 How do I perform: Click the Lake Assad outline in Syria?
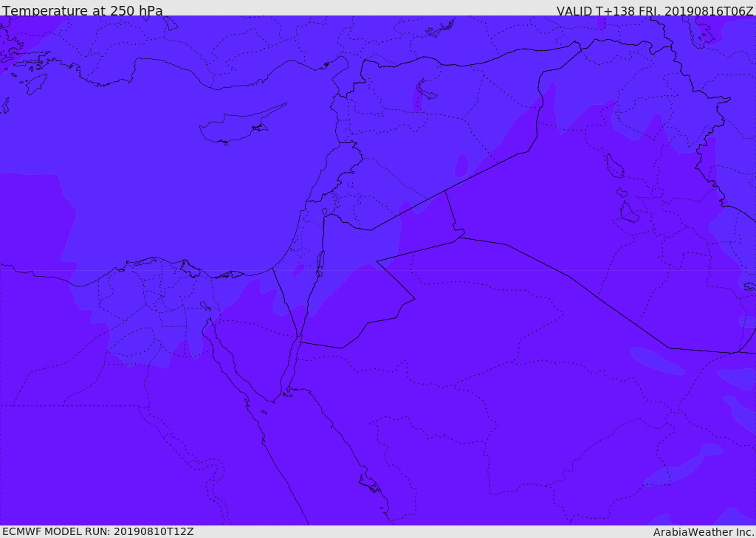click(x=425, y=91)
